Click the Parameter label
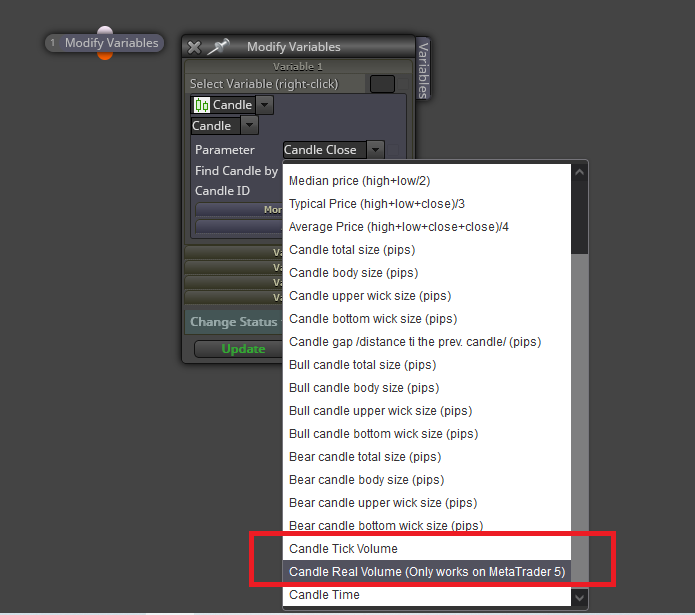The image size is (695, 615). (225, 150)
